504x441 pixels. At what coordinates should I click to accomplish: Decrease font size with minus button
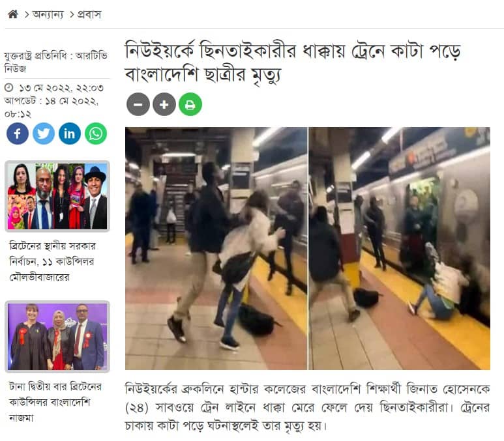pos(138,104)
